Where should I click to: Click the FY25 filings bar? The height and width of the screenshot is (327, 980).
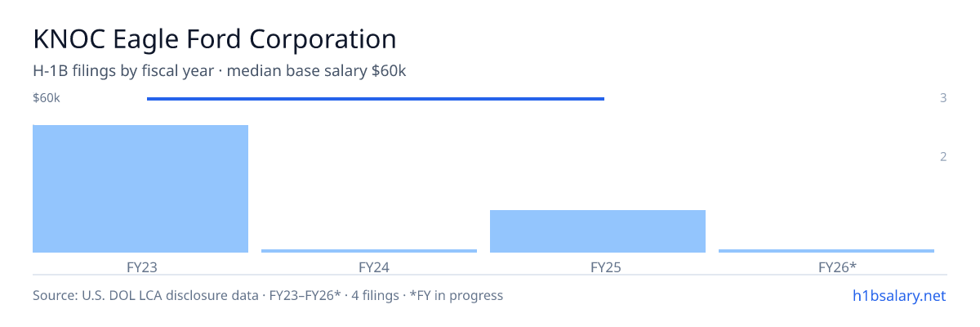tap(598, 231)
